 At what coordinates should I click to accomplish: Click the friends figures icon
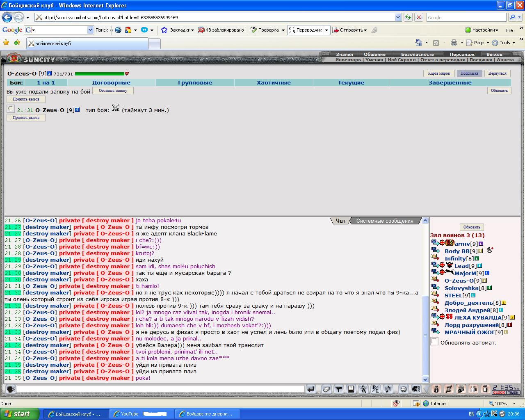coord(473,389)
